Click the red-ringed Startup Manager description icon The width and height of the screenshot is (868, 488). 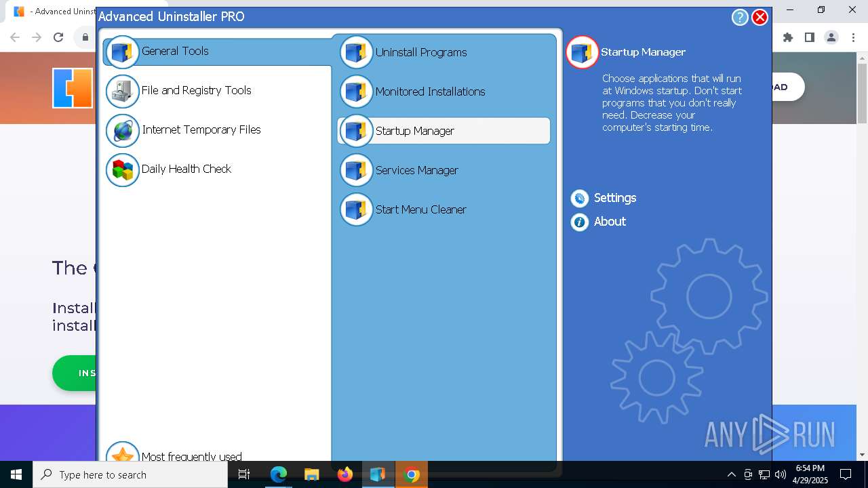(582, 52)
